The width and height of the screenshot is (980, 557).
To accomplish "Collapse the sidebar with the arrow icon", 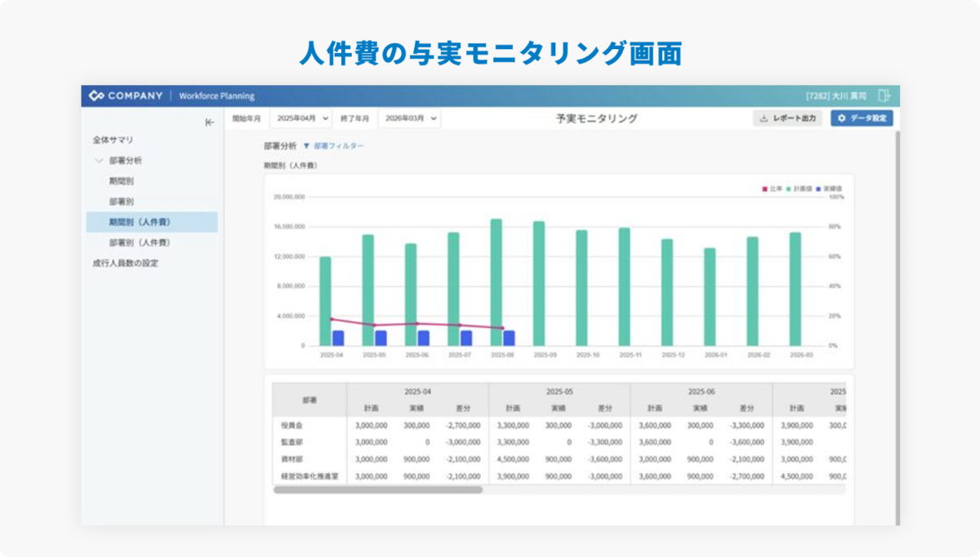I will (x=209, y=123).
